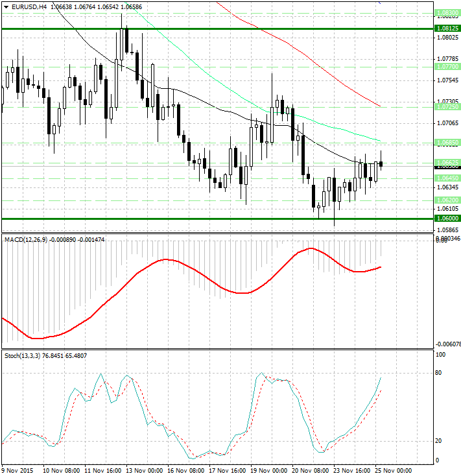Click the 1.05865 price scale value
Viewport: 461px width, 476px height.
(x=447, y=230)
